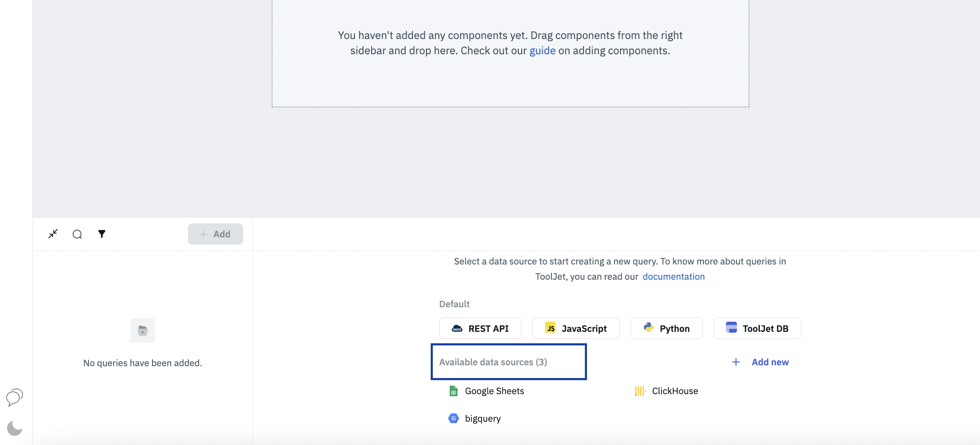Image resolution: width=980 pixels, height=445 pixels.
Task: Open the documentation link
Action: point(673,277)
